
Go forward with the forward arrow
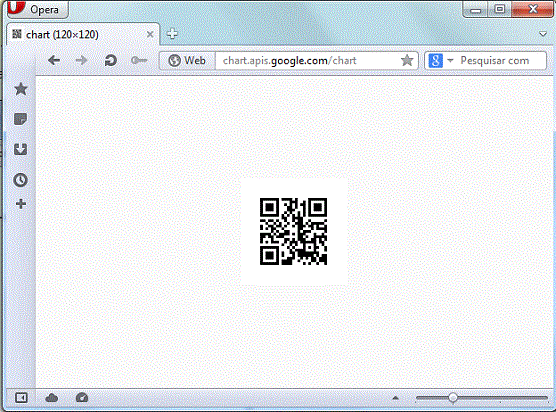click(x=82, y=61)
